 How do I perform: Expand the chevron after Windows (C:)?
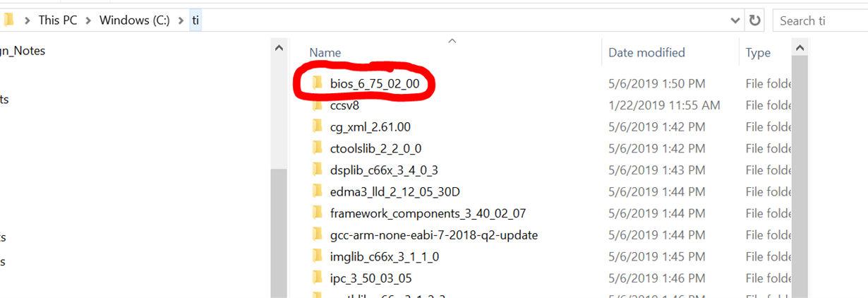[x=181, y=20]
